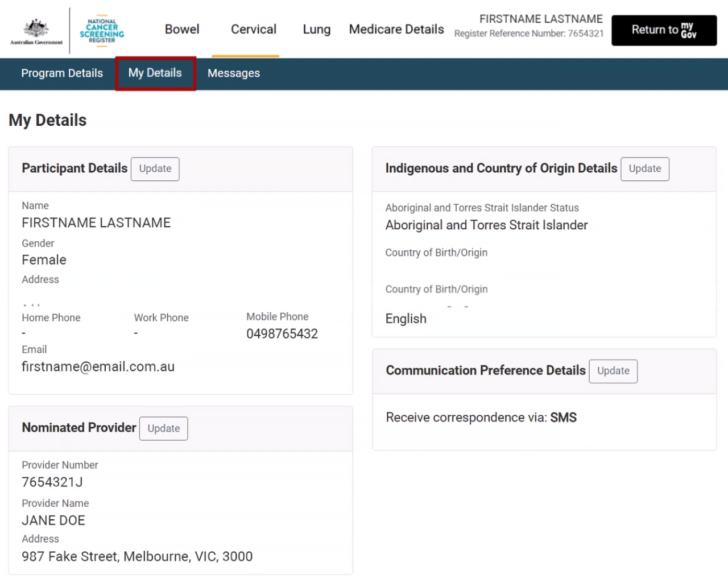The width and height of the screenshot is (728, 587).
Task: Click the FIRSTNAME LASTNAME header account name
Action: (541, 19)
